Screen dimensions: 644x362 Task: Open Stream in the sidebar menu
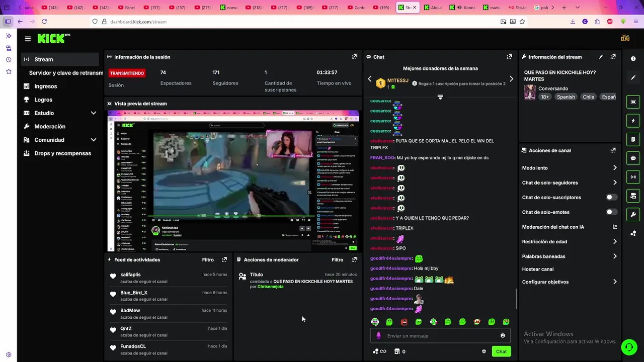click(60, 59)
